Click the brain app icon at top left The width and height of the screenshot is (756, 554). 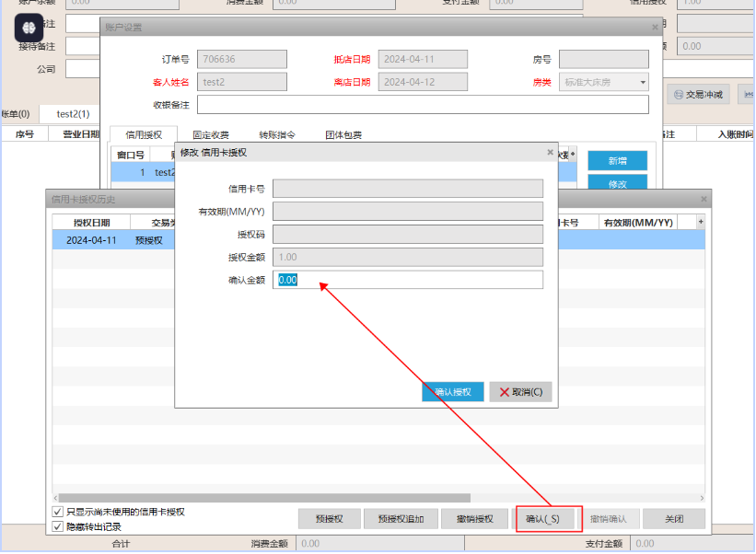(29, 29)
